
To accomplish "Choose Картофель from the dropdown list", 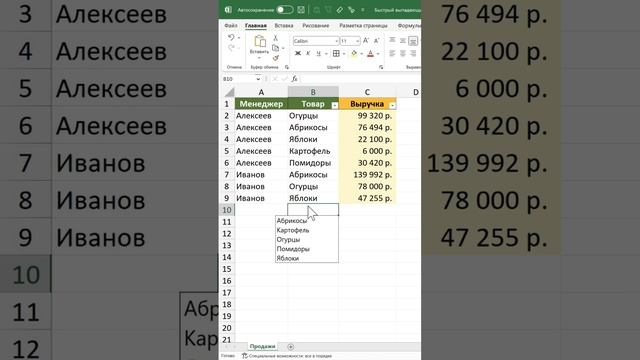I will pos(307,230).
